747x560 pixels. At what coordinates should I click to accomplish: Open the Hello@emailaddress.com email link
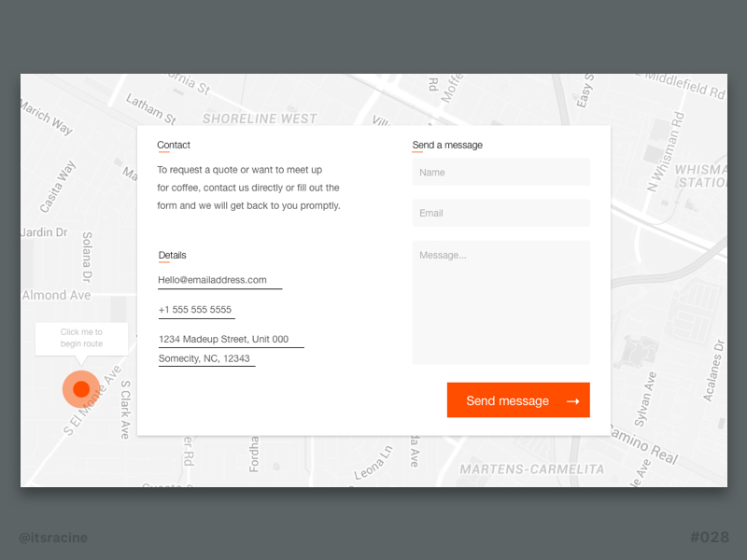pos(213,280)
